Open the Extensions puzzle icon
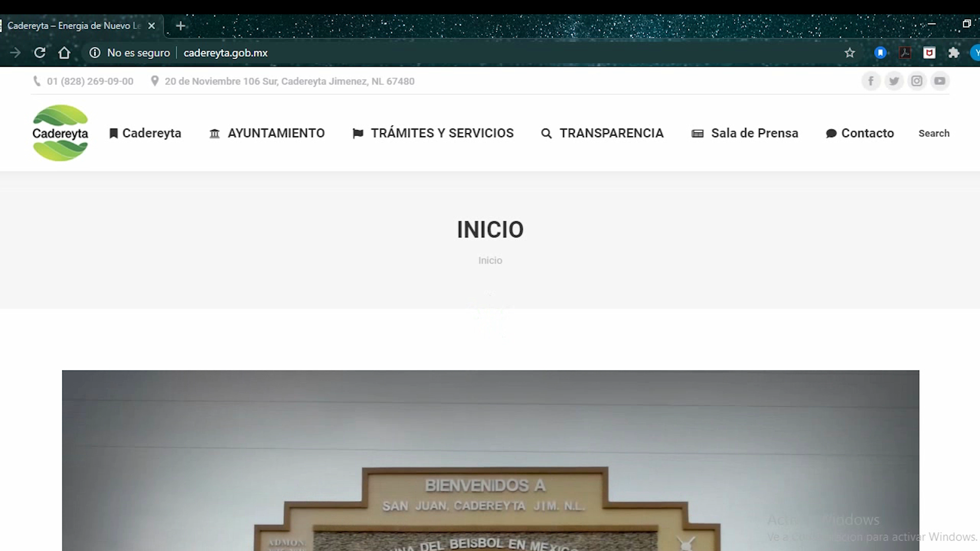980x551 pixels. (953, 53)
